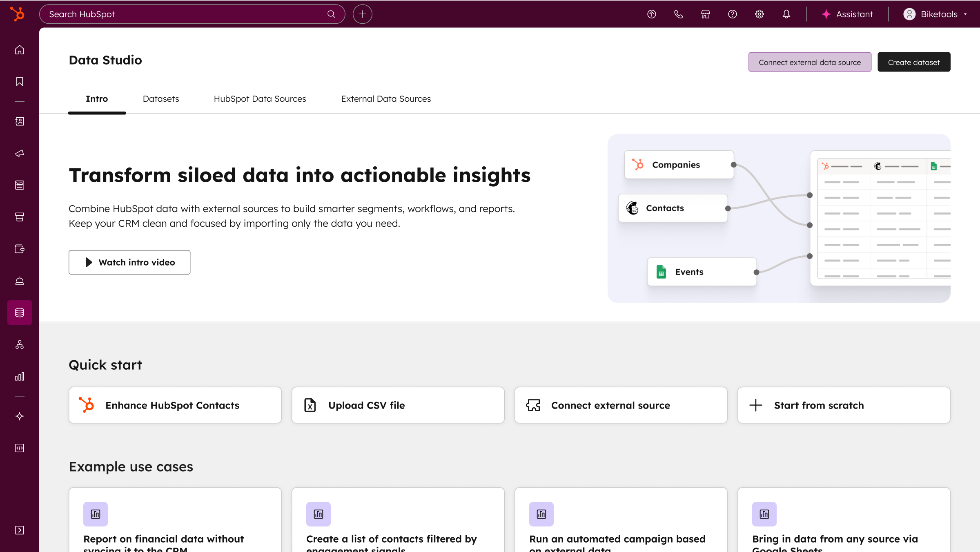
Task: Select the Breeze AI sparkle icon
Action: click(x=19, y=416)
